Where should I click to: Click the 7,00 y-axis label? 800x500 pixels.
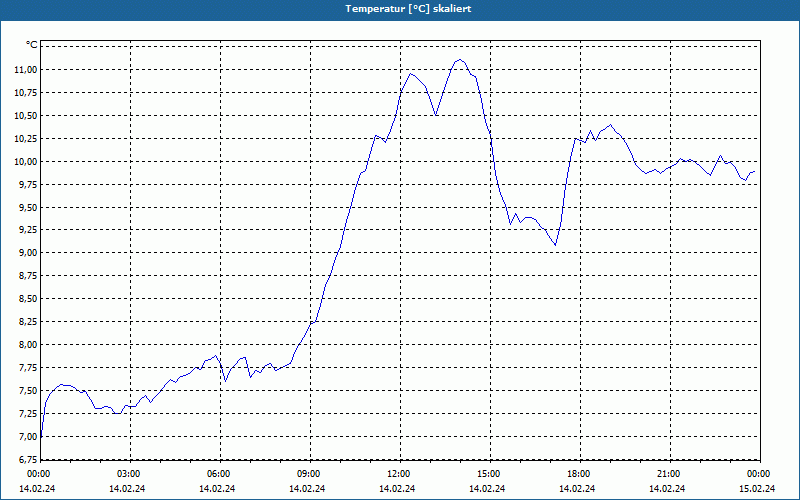click(x=28, y=436)
